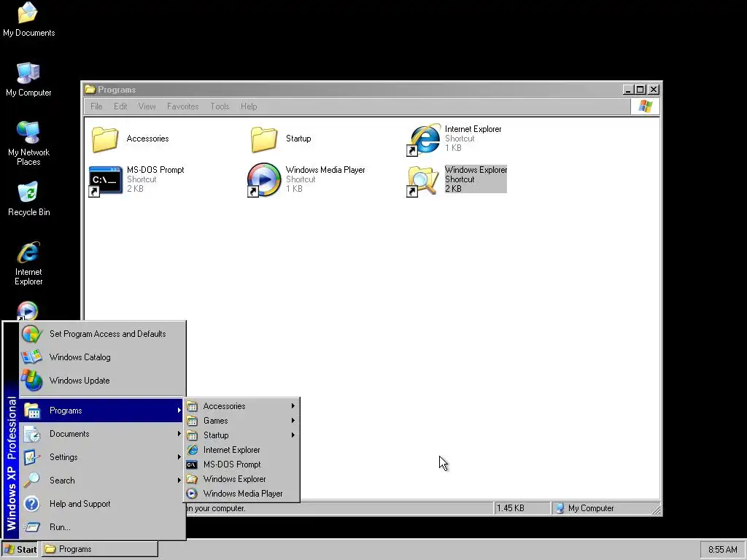Click the Windows flag logo in menu bar
Image resolution: width=747 pixels, height=560 pixels.
pos(645,106)
